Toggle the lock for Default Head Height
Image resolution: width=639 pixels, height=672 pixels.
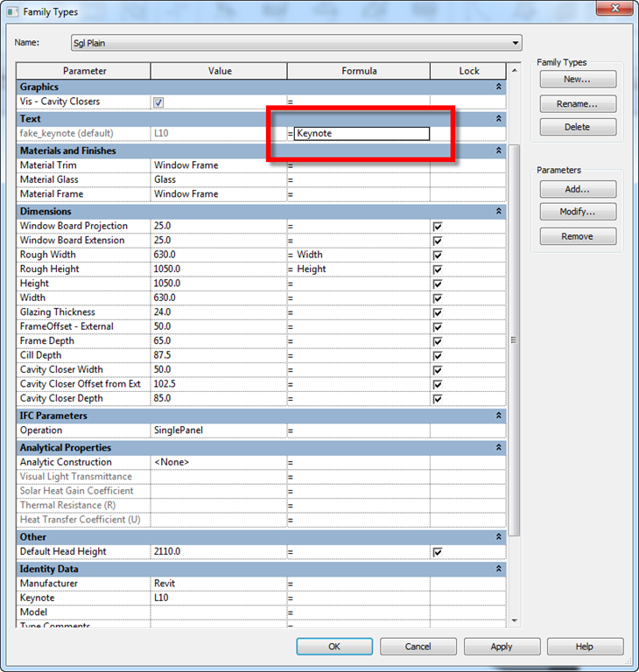438,552
